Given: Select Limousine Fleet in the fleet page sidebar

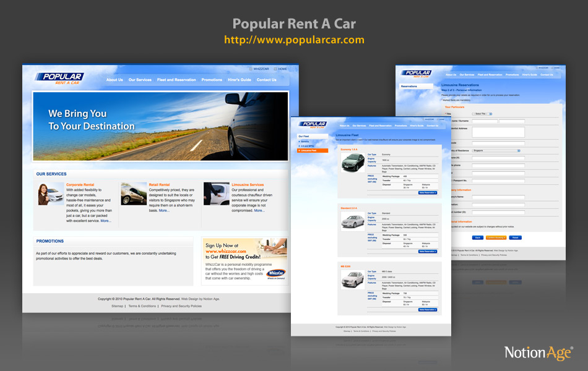Looking at the screenshot, I should 313,151.
